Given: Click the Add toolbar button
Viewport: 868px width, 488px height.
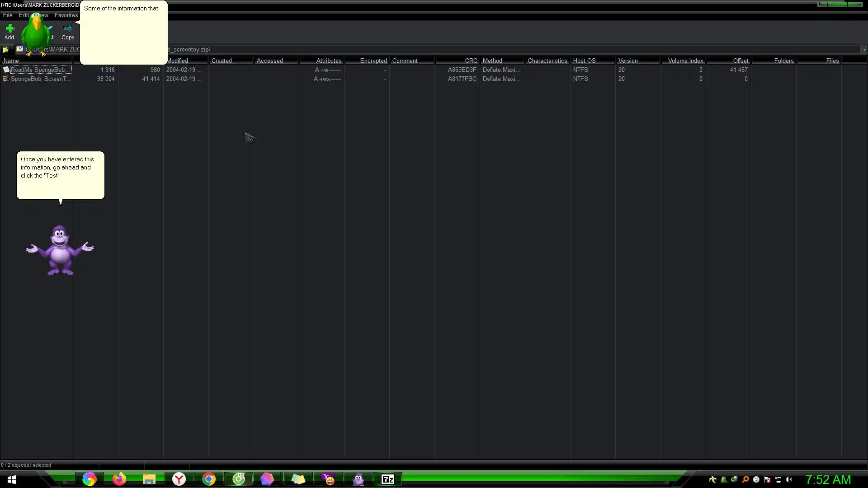Looking at the screenshot, I should tap(9, 32).
